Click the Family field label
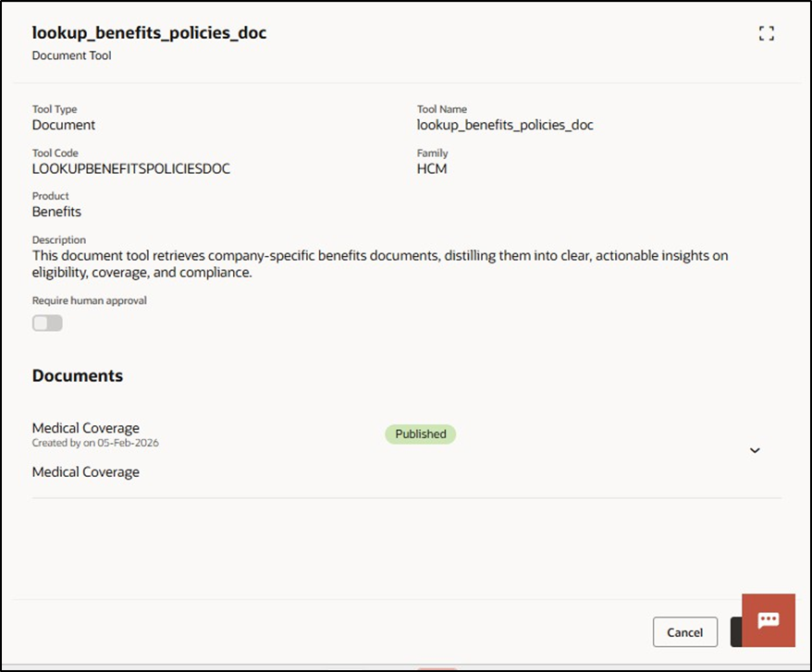Screen dimensions: 812x672 point(433,153)
